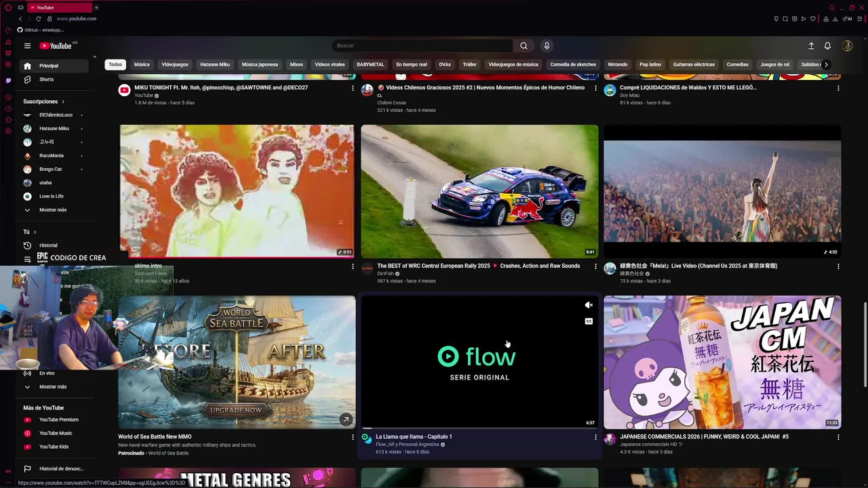
Task: Click the flow preview progress bar
Action: tap(479, 428)
